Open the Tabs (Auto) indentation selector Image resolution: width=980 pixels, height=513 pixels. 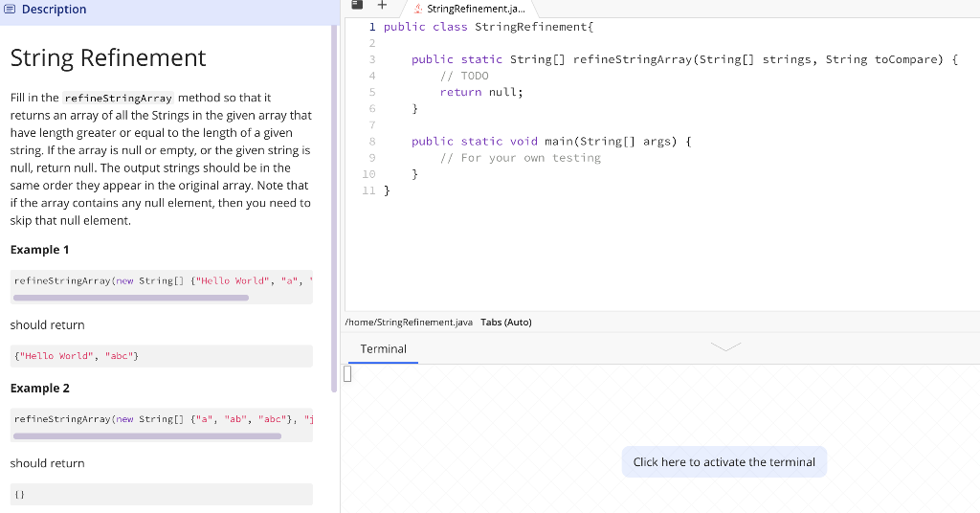tap(505, 323)
